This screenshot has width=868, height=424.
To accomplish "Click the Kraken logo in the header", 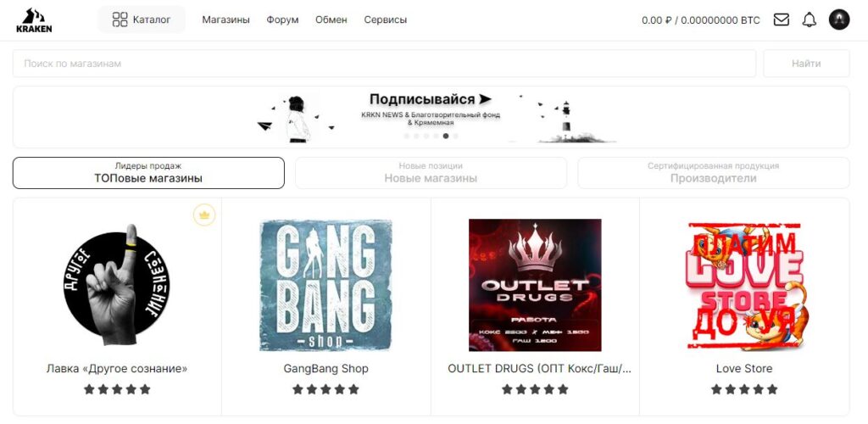I will click(34, 20).
